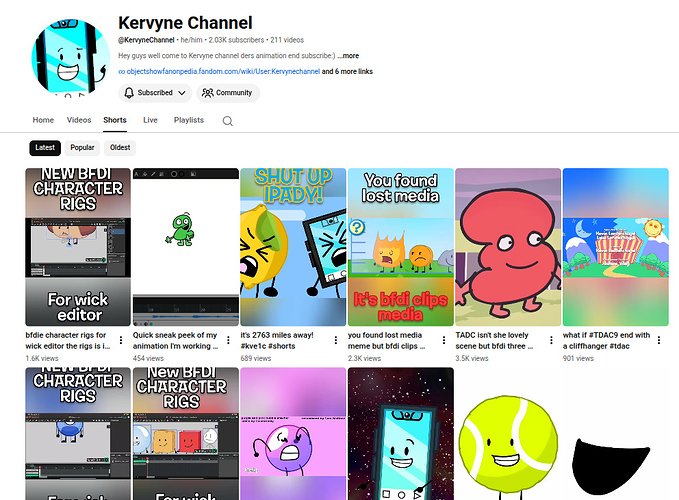The height and width of the screenshot is (500, 679).
Task: Sort shorts by Oldest
Action: [x=120, y=148]
